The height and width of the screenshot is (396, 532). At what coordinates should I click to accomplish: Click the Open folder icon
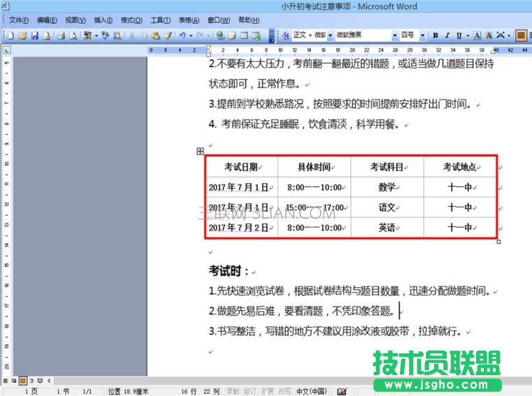point(23,35)
